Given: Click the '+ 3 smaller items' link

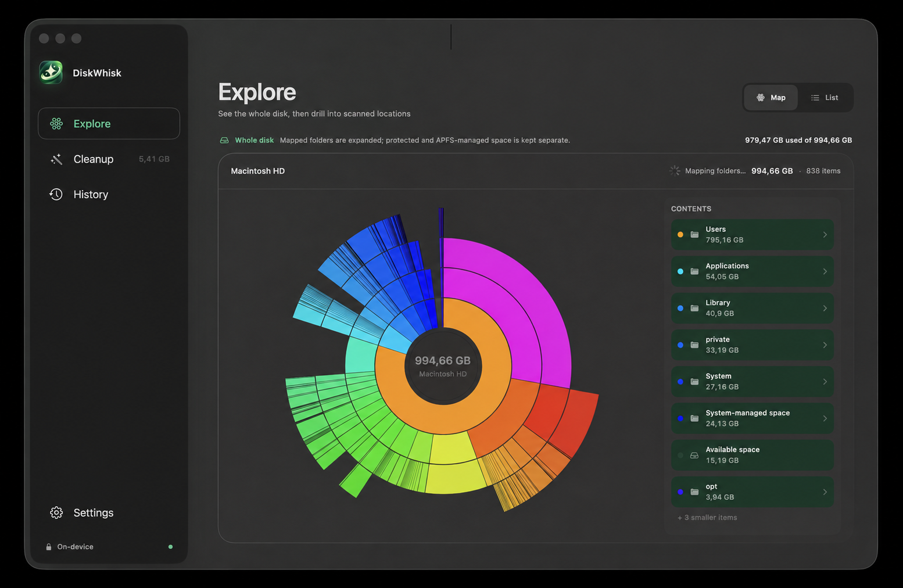Looking at the screenshot, I should [x=707, y=518].
